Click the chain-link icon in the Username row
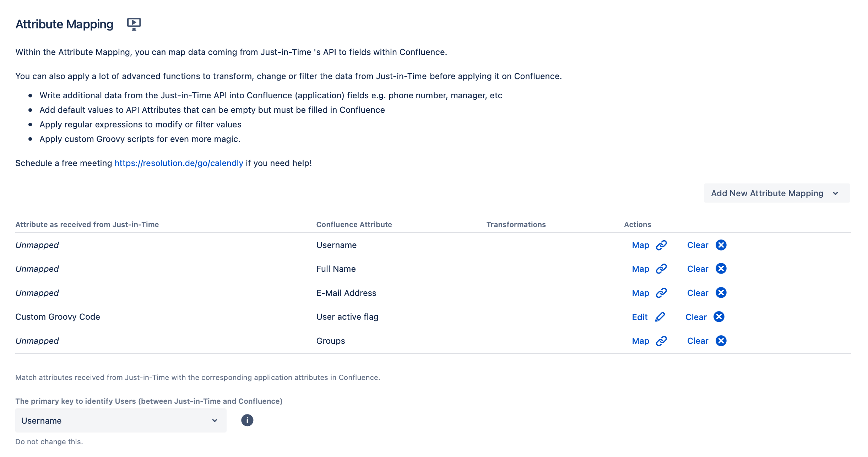The width and height of the screenshot is (868, 457). [661, 245]
